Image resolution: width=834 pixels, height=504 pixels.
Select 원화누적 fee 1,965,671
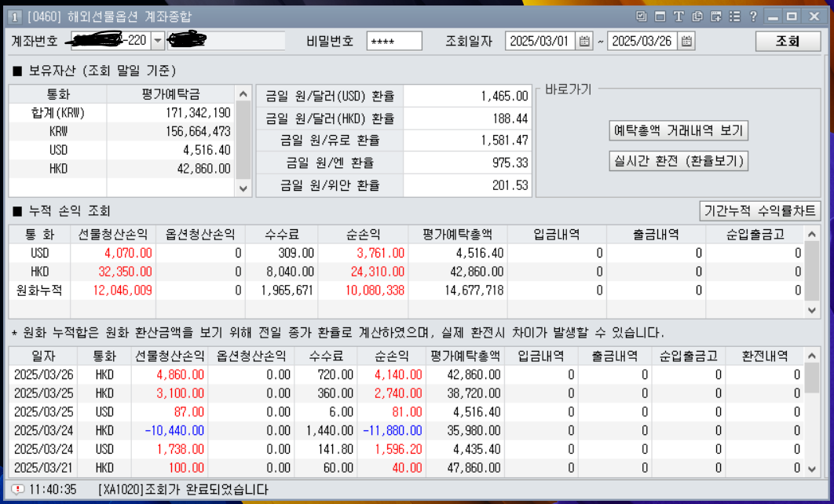[287, 290]
